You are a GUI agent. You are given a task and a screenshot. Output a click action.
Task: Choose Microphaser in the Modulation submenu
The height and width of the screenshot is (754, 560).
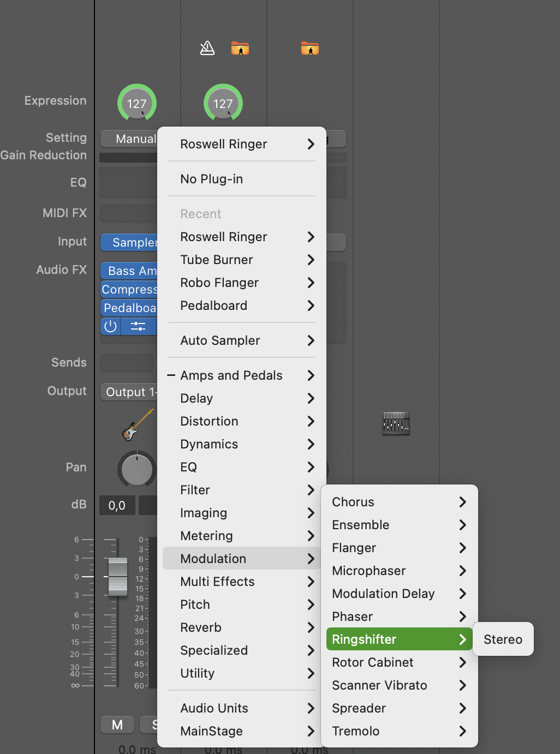pyautogui.click(x=400, y=571)
